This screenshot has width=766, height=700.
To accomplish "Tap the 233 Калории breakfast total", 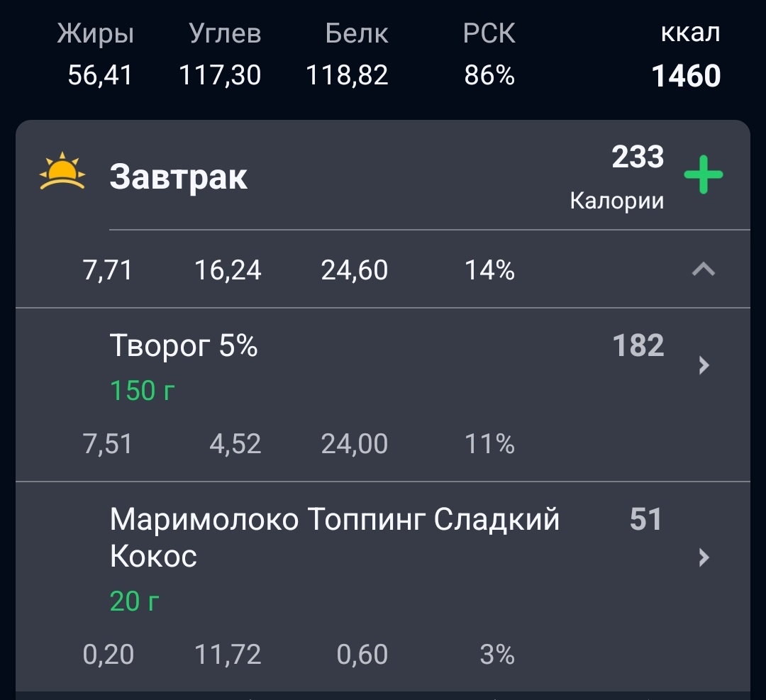I will coord(637,174).
